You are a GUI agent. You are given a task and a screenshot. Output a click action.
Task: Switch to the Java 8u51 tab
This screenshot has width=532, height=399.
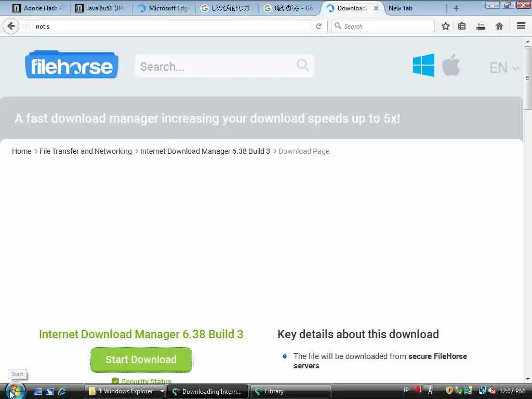click(x=100, y=8)
